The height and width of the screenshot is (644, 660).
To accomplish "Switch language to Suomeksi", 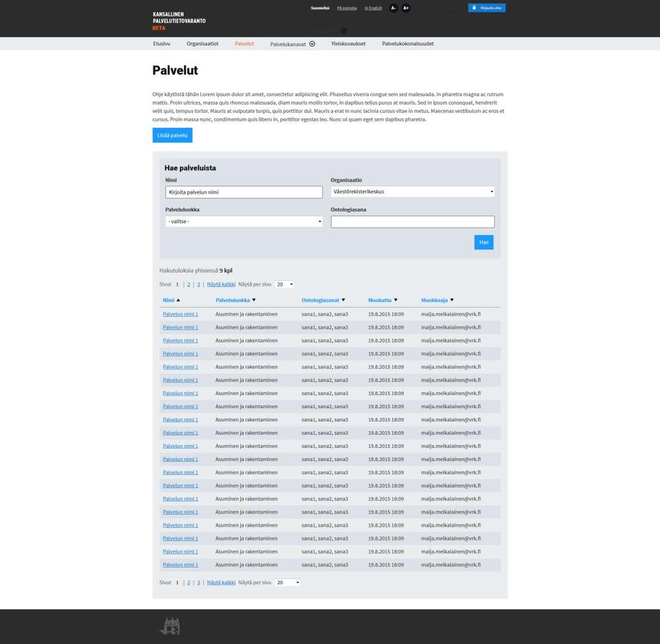I will click(x=320, y=8).
